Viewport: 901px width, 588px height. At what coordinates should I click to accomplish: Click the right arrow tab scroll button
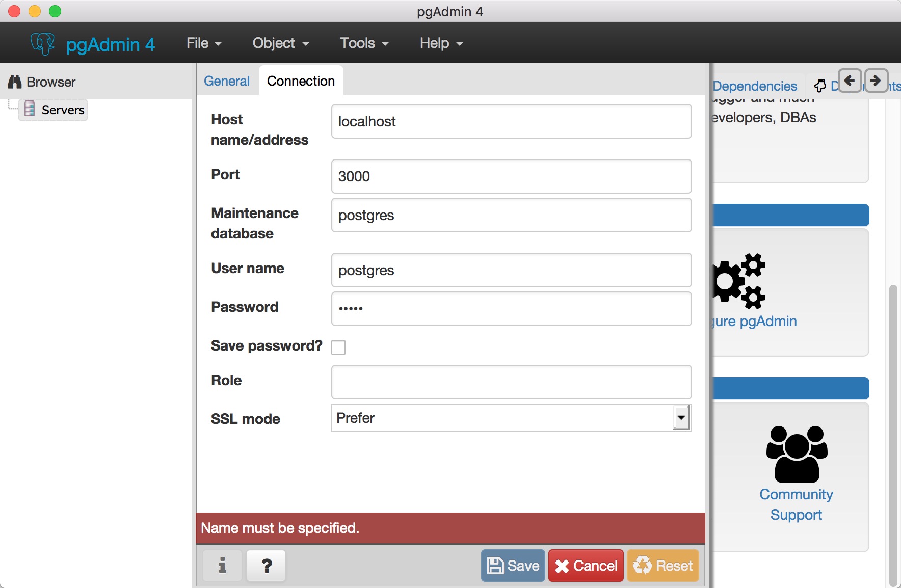(x=876, y=81)
